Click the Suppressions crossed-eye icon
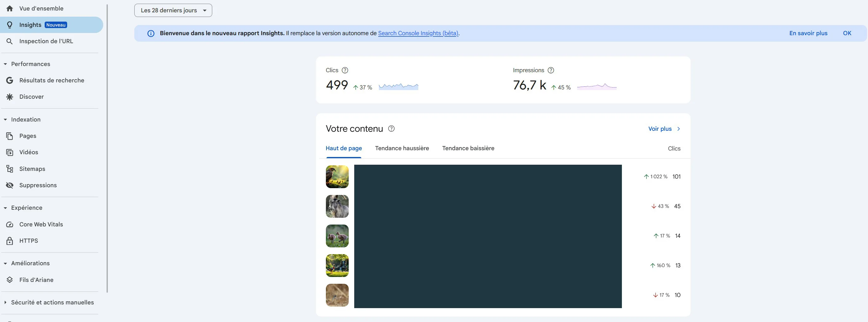The image size is (868, 322). [10, 185]
